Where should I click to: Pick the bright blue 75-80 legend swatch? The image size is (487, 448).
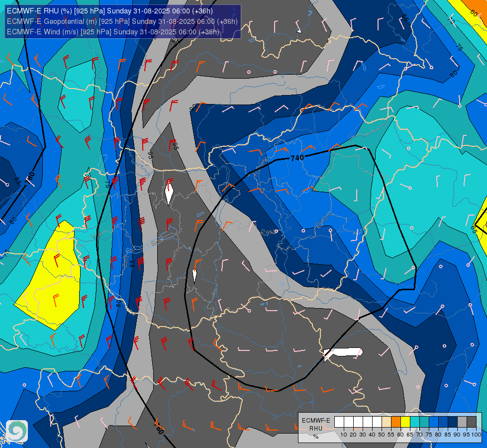coord(434,422)
